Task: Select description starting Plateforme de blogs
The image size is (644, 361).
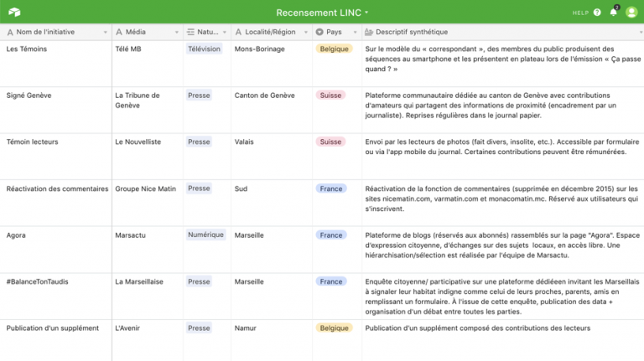Action: [x=503, y=250]
